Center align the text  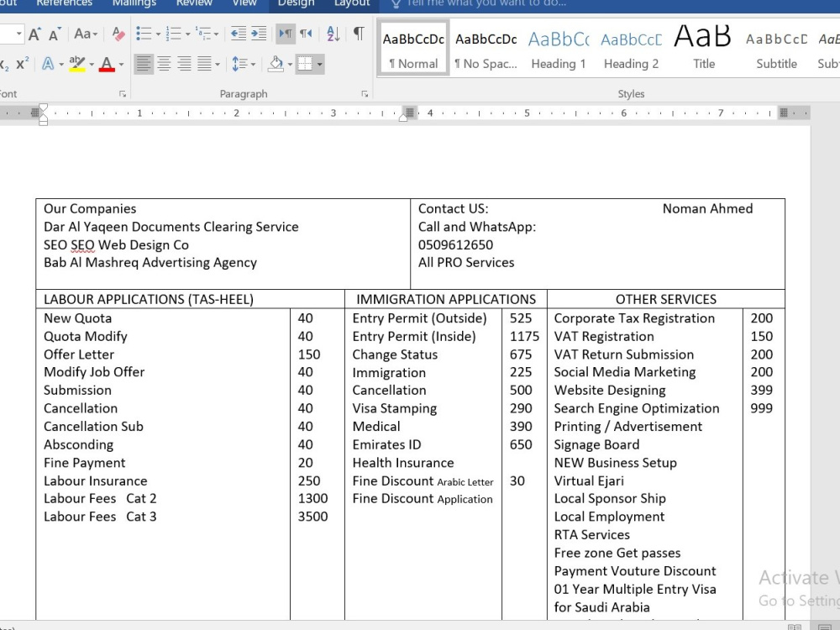[164, 65]
